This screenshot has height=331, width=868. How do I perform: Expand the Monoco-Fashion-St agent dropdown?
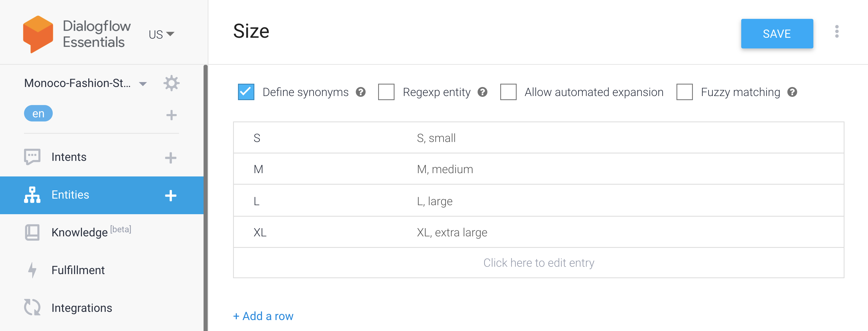point(143,84)
